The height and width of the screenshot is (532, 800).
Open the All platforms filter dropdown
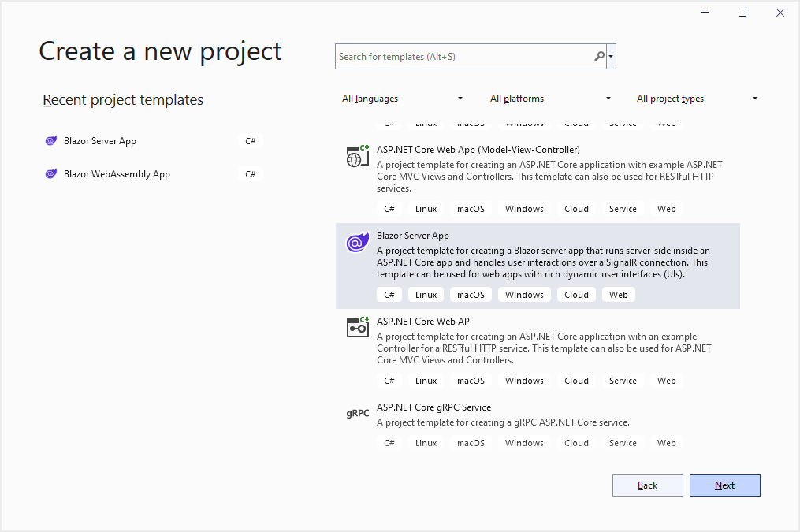point(550,99)
